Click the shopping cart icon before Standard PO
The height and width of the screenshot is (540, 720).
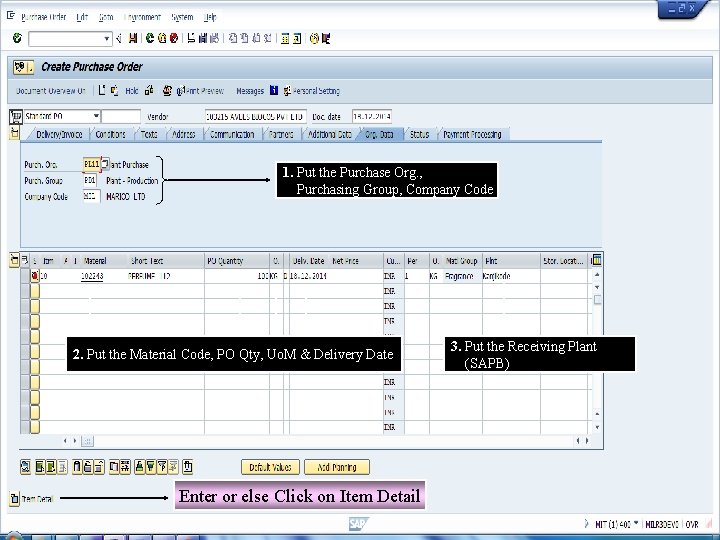[16, 117]
